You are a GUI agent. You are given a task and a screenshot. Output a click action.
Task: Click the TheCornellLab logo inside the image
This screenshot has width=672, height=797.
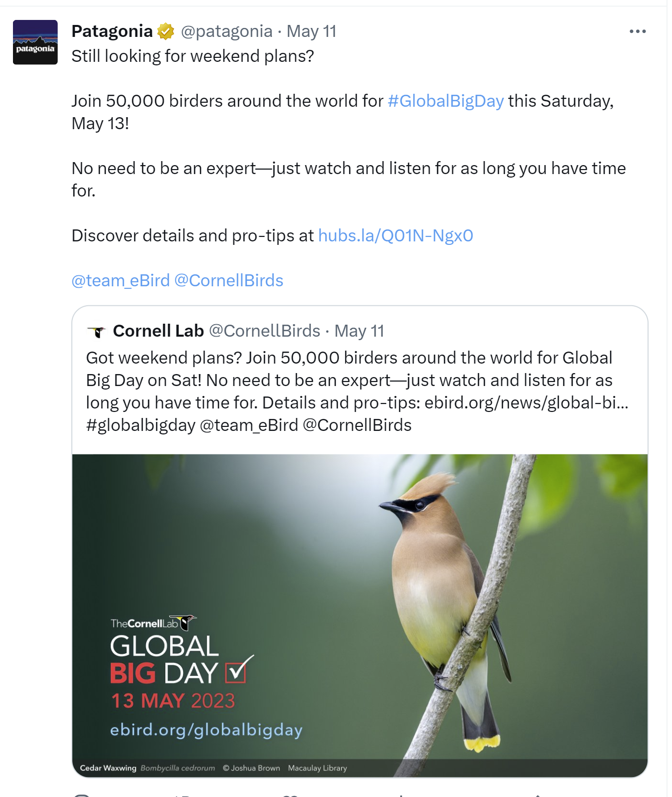pos(153,623)
